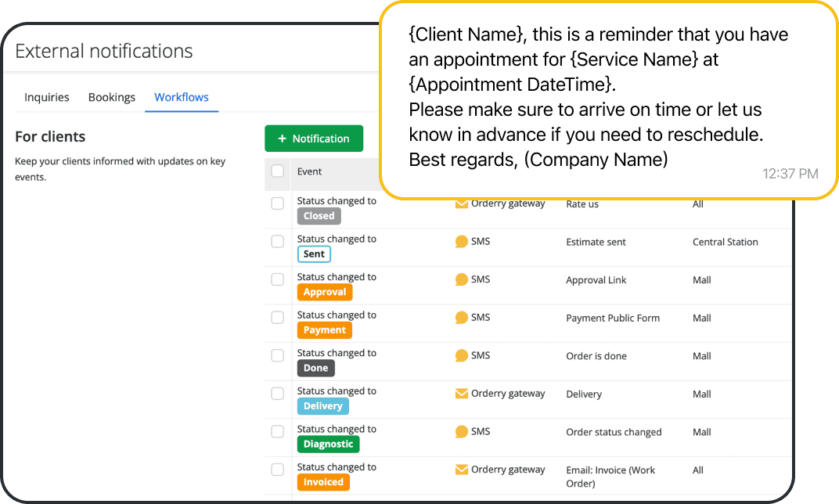Click SMS icon in Payment Public Form row
The width and height of the screenshot is (839, 504).
[x=462, y=318]
